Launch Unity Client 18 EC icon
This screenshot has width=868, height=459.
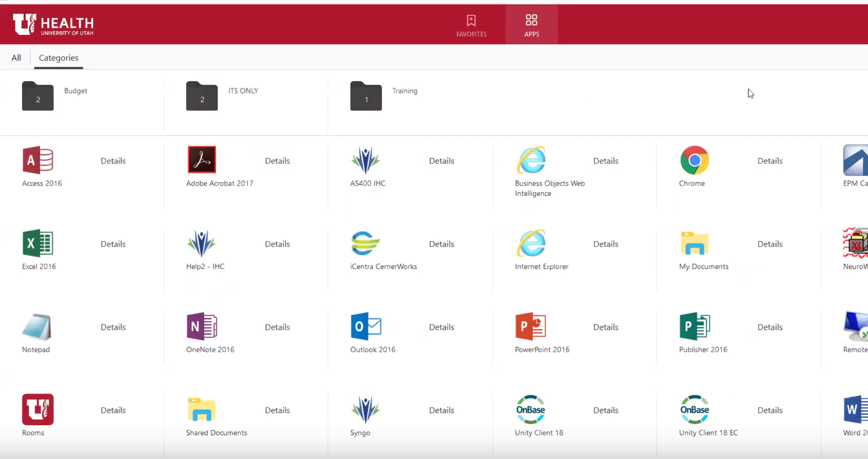(695, 410)
